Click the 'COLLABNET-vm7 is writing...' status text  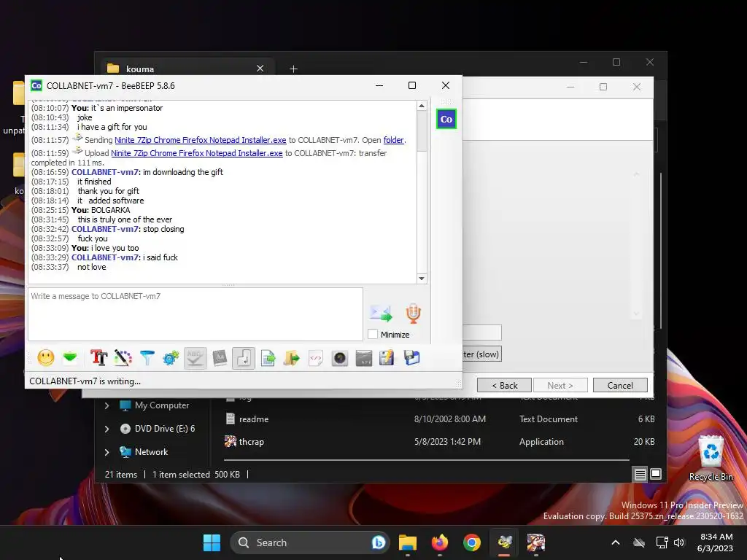tap(85, 381)
